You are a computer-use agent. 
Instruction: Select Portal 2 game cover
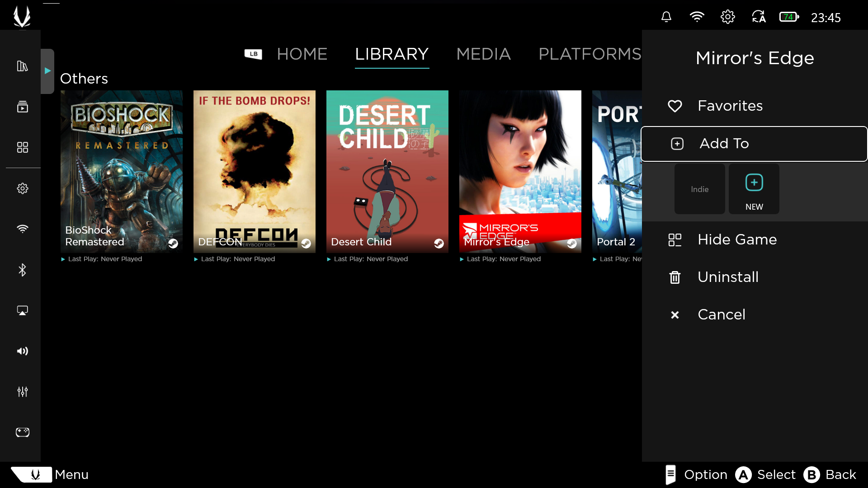pos(617,171)
